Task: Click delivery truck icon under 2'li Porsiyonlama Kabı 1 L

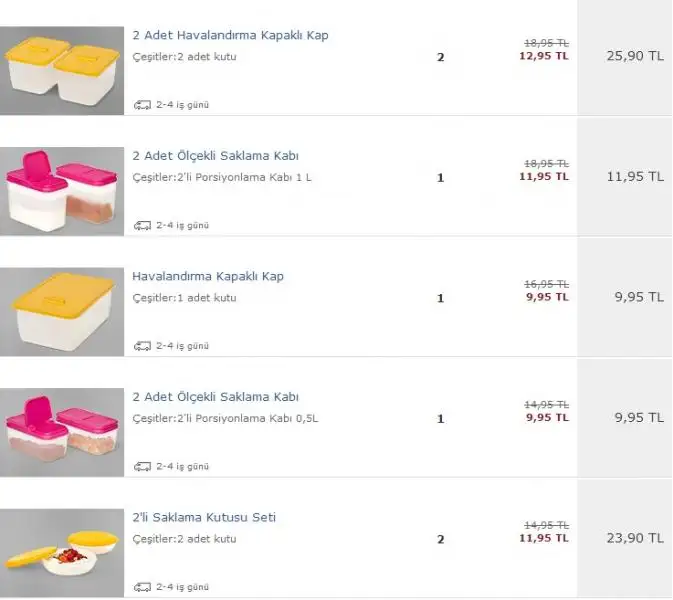Action: [x=142, y=225]
